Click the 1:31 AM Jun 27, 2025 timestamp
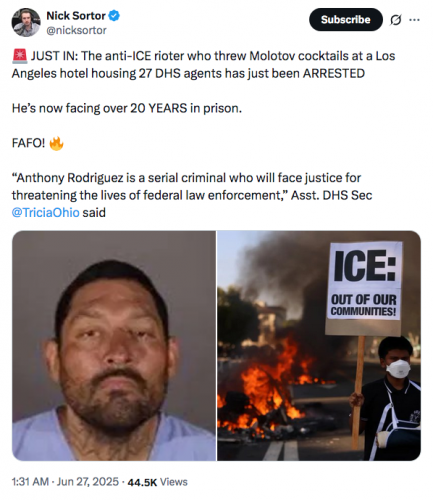 click(65, 482)
